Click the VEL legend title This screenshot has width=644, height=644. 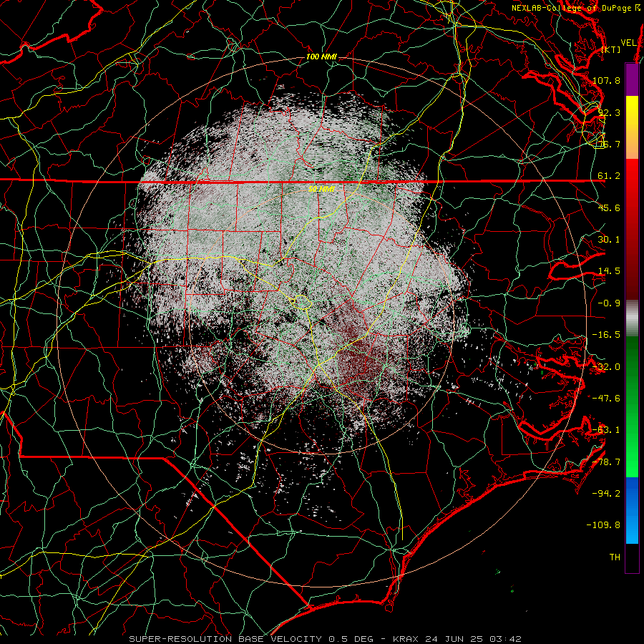(x=628, y=43)
